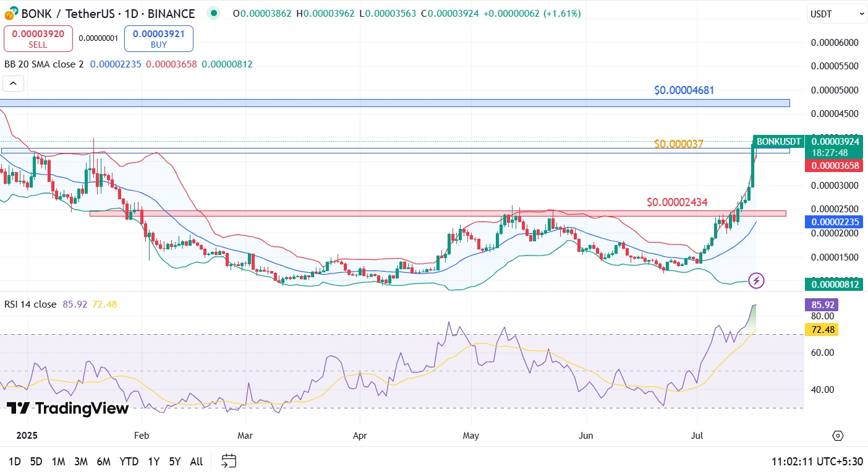Image resolution: width=868 pixels, height=474 pixels.
Task: Click the Jun time axis label
Action: pyautogui.click(x=585, y=436)
